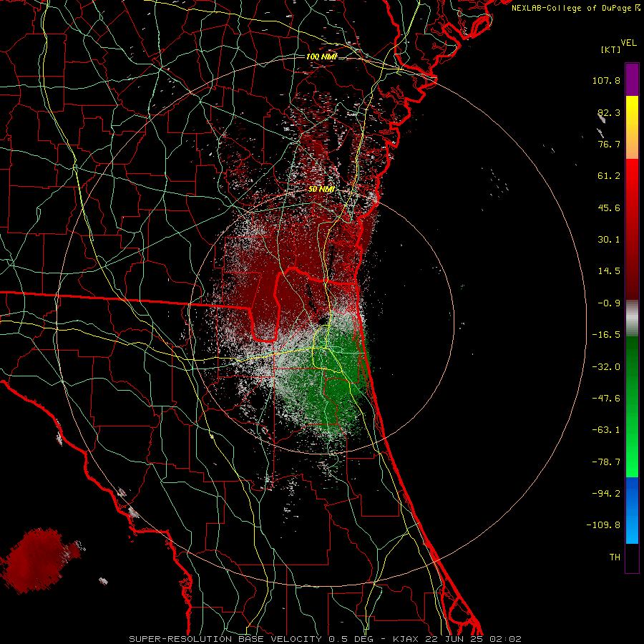Click the purple segment of the color bar

click(632, 79)
